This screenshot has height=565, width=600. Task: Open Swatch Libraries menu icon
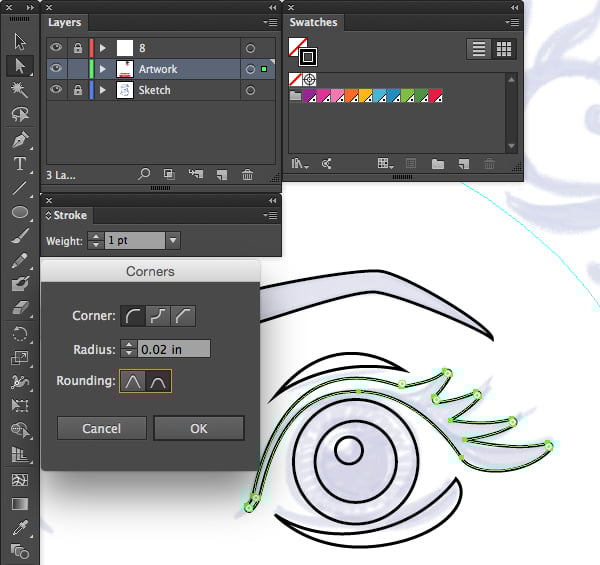point(300,164)
